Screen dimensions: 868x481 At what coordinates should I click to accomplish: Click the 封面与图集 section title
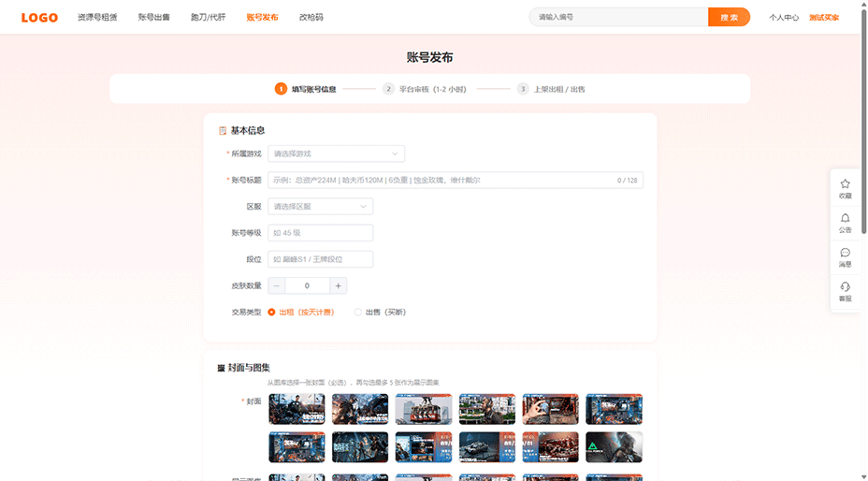click(249, 368)
